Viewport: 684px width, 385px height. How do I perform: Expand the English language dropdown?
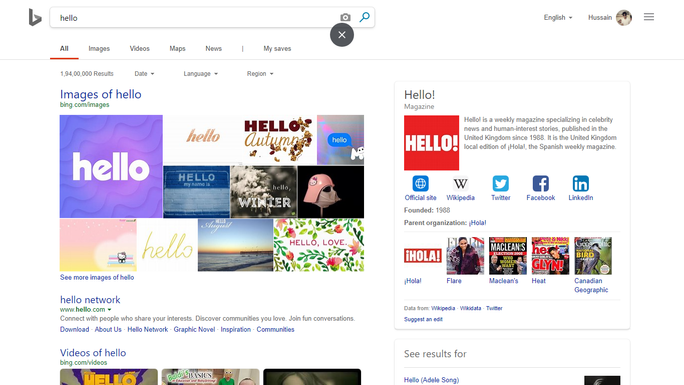(558, 17)
